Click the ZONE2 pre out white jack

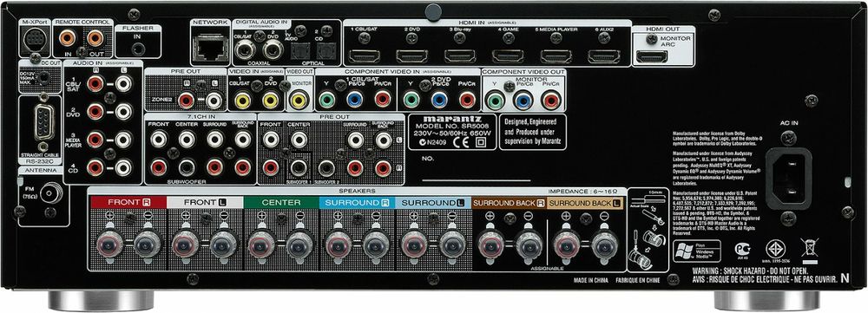coord(214,100)
